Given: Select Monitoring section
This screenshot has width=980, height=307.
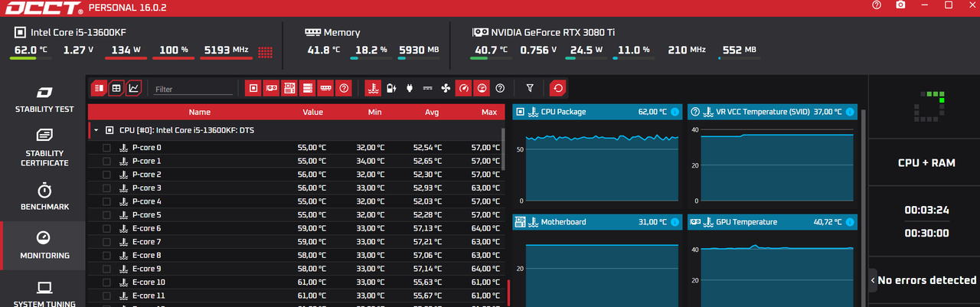Looking at the screenshot, I should click(44, 245).
